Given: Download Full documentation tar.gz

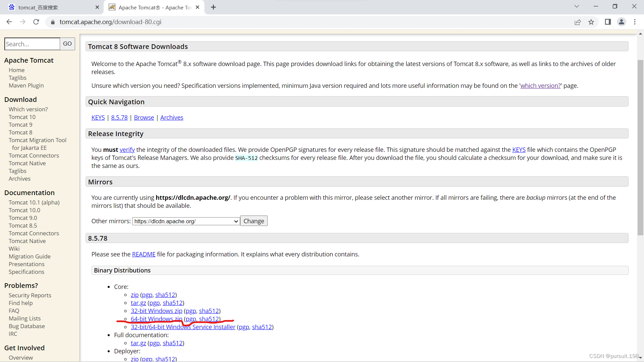Looking at the screenshot, I should [138, 343].
